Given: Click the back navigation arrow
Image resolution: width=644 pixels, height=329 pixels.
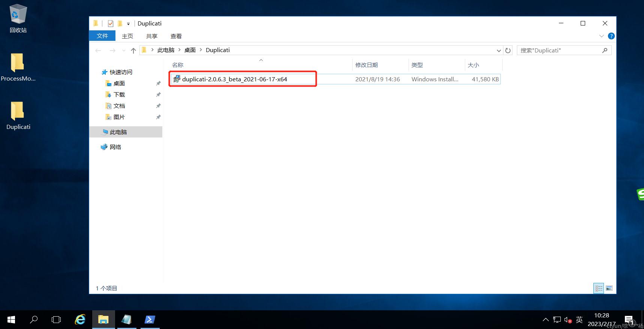Looking at the screenshot, I should point(98,50).
